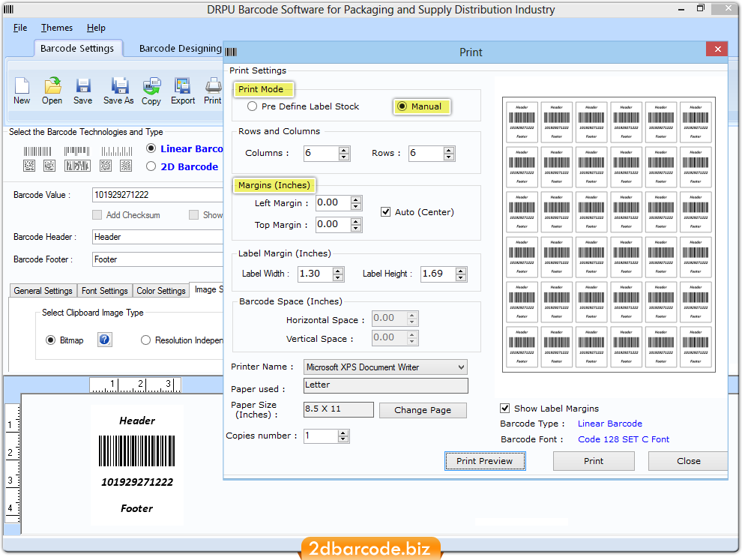Click the last 2D barcode sample icon
Screen dimensions: 742x560
point(126,166)
